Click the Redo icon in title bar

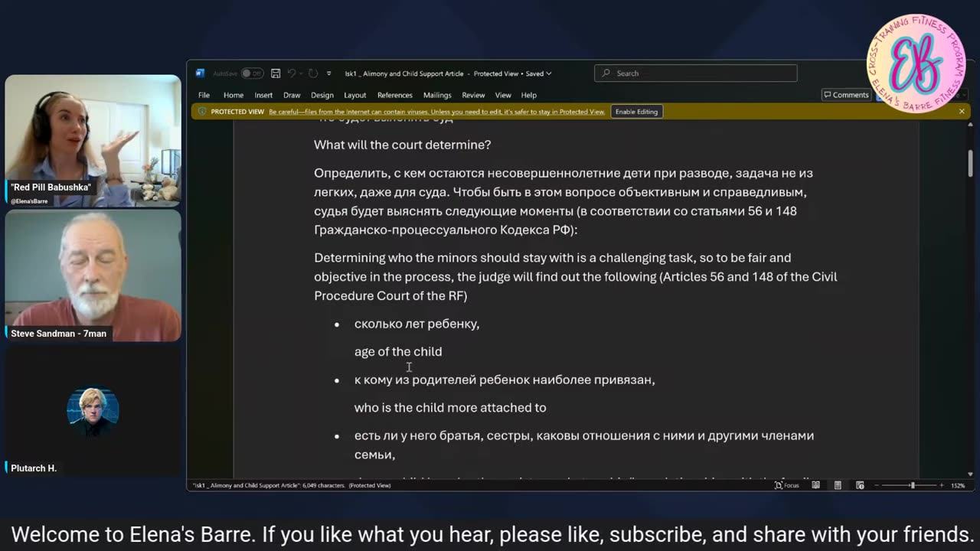pos(313,73)
